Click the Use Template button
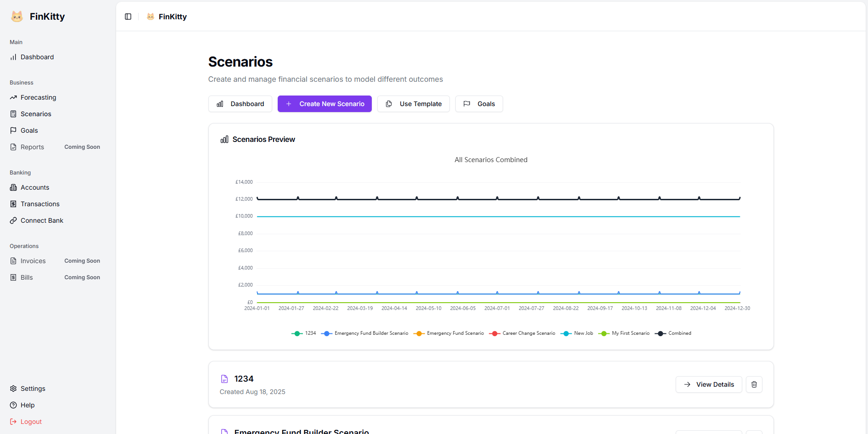868x434 pixels. [414, 104]
